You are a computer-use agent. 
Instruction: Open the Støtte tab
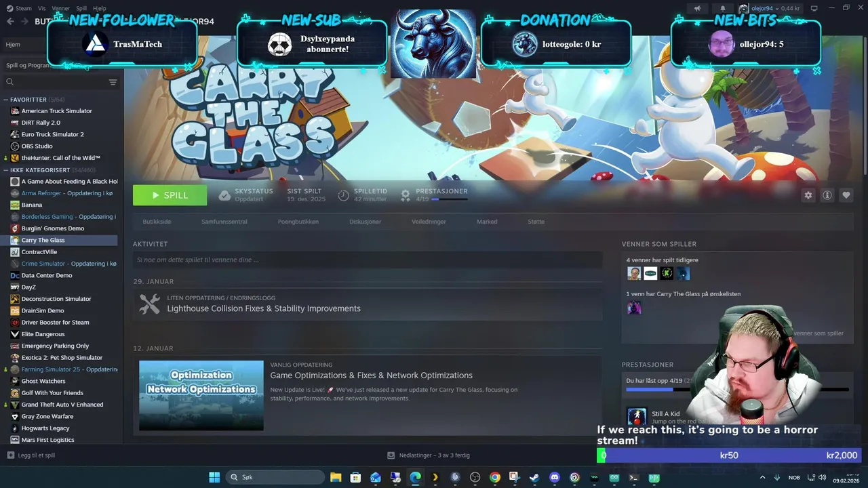[x=536, y=222]
